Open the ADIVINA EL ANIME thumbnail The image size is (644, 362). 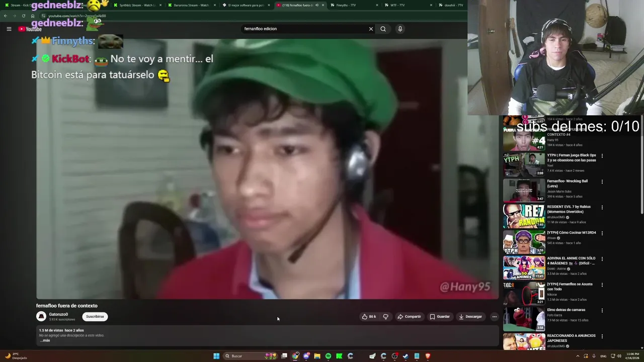click(x=524, y=267)
